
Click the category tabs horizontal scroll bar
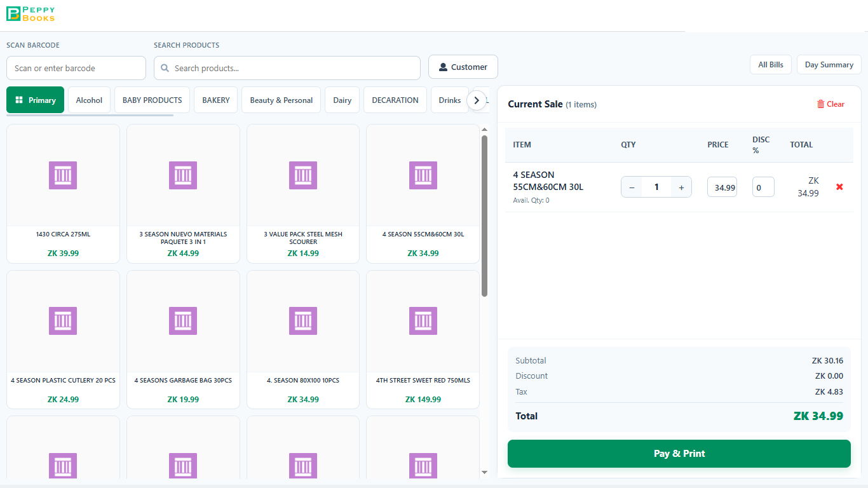click(x=90, y=115)
